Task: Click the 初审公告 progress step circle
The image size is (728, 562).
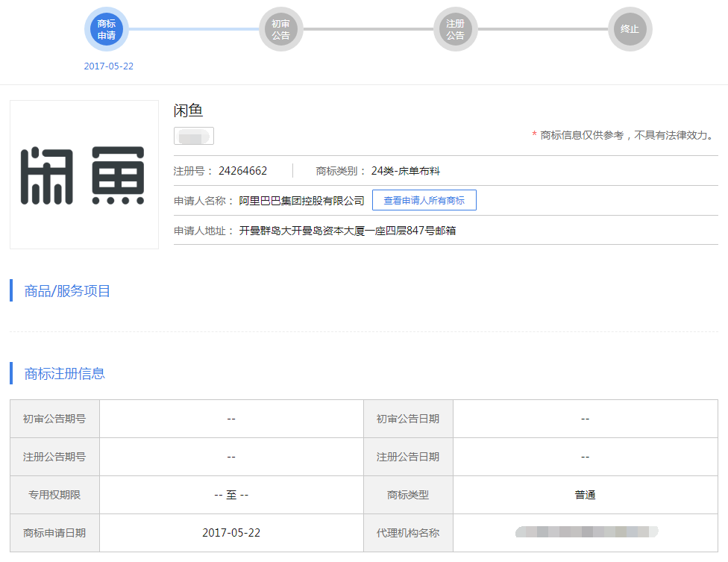Action: tap(281, 29)
